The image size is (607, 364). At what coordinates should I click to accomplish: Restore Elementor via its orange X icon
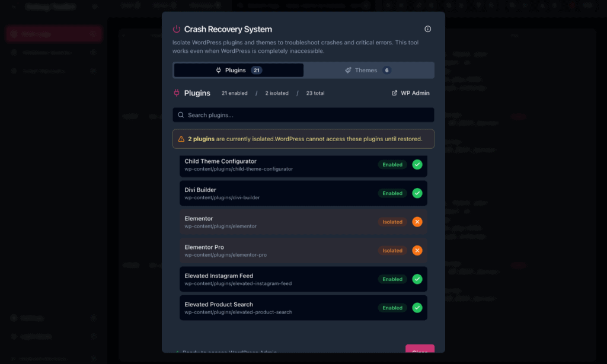417,222
